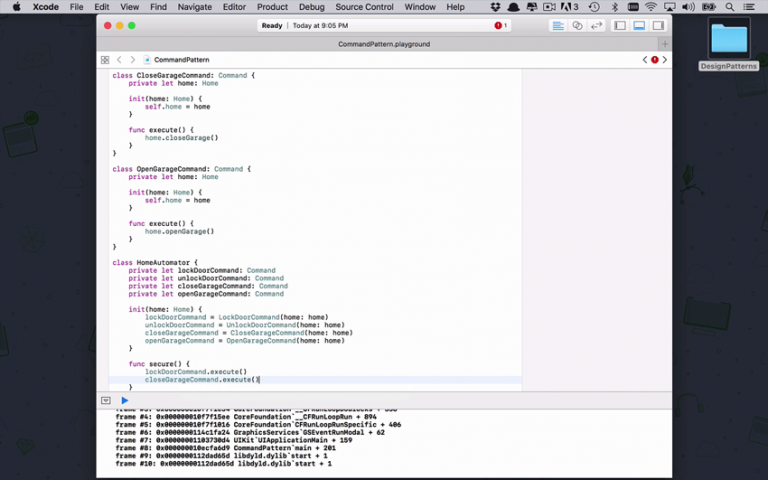Image resolution: width=768 pixels, height=480 pixels.
Task: Add a new tab with plus button
Action: click(665, 44)
